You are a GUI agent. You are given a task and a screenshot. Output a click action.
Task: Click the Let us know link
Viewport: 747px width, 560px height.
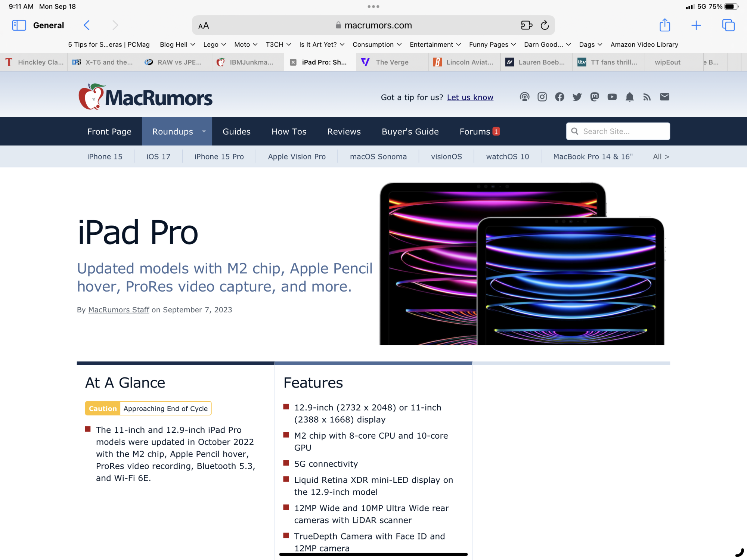tap(470, 97)
